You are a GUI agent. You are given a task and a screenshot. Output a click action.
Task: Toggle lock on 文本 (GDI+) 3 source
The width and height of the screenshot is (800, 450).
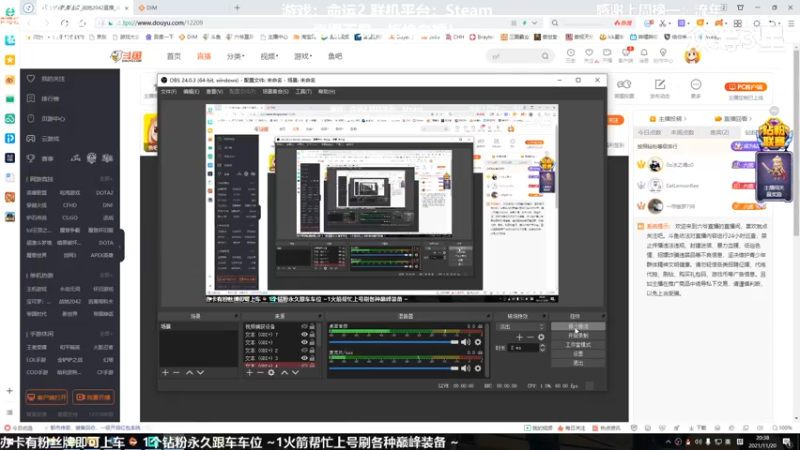coord(312,358)
